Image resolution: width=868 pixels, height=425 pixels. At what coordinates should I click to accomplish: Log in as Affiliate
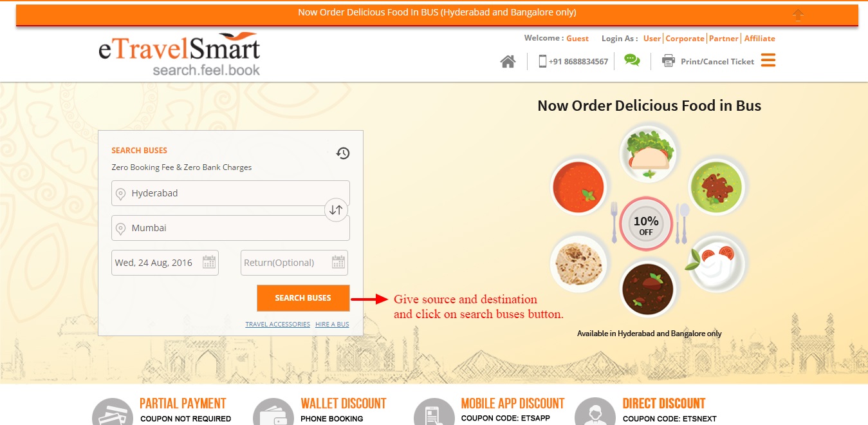click(760, 39)
